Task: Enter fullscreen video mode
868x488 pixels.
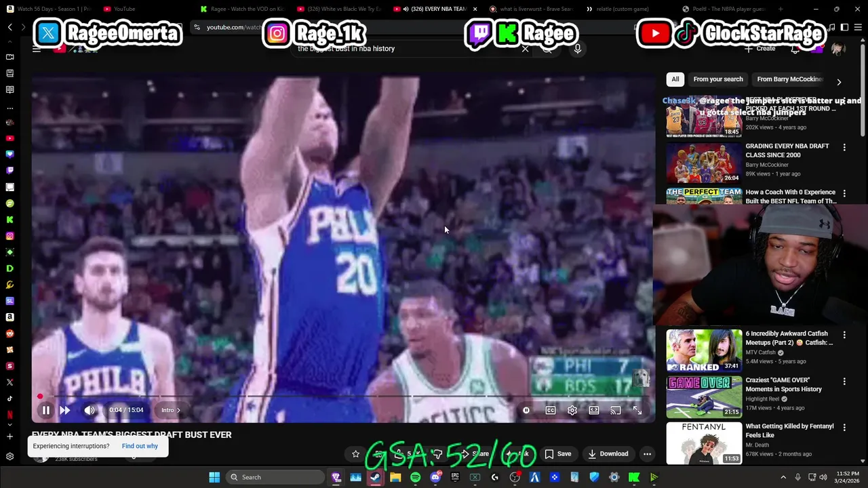Action: click(x=637, y=410)
